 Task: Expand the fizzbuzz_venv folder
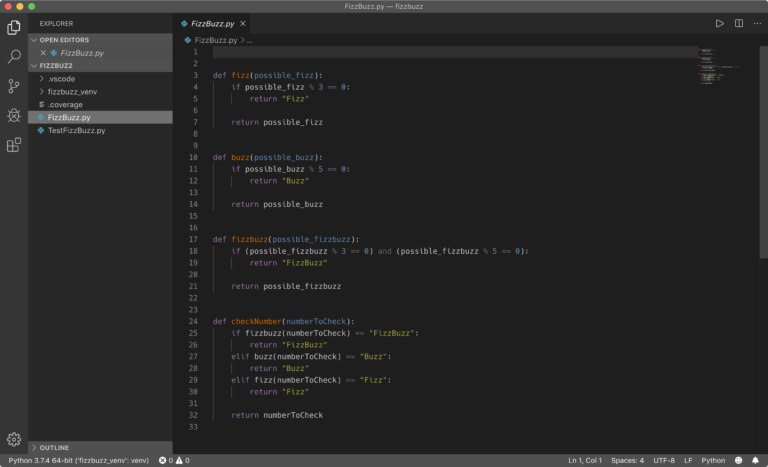coord(70,91)
